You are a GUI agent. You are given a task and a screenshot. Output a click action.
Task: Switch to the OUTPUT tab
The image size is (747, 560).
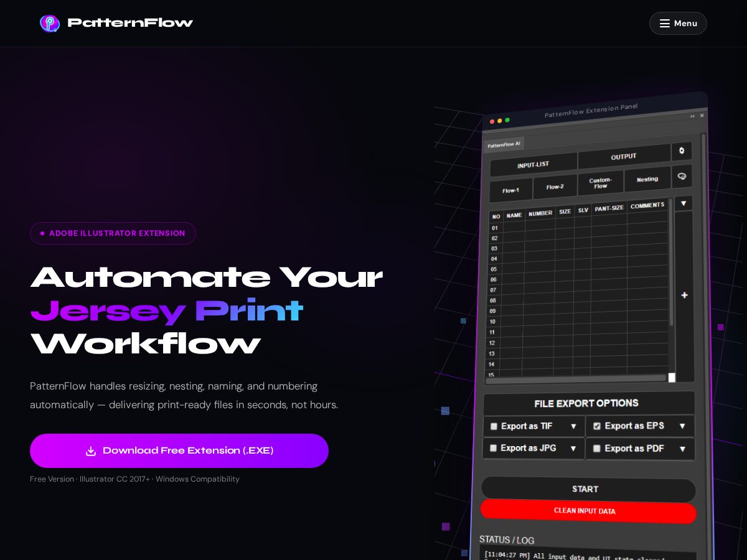pos(624,157)
